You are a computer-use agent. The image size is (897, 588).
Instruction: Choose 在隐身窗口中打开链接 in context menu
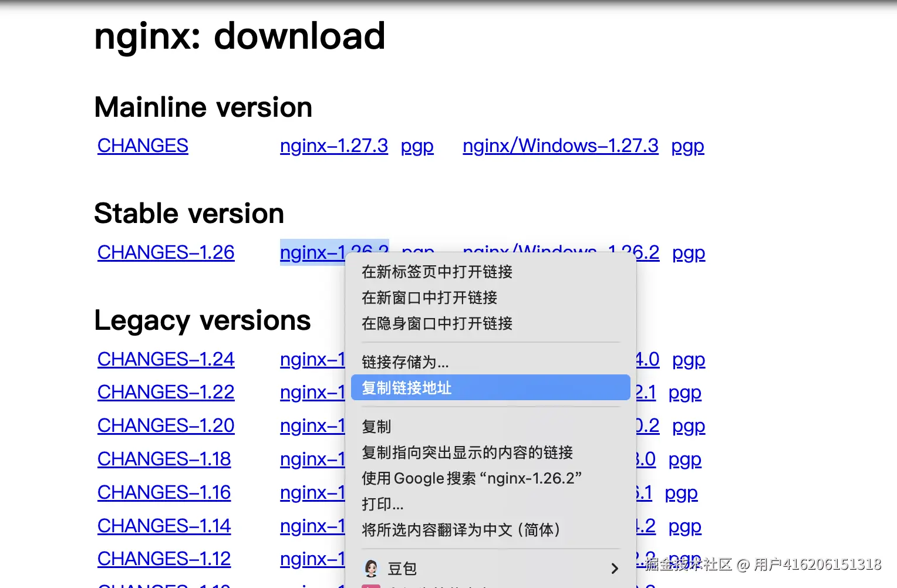tap(491, 323)
